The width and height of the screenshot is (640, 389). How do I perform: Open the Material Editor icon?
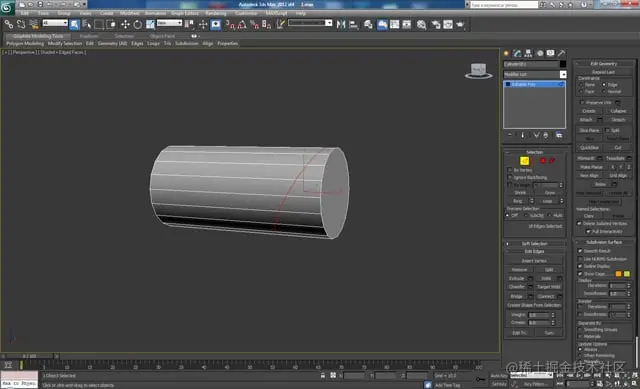(x=422, y=25)
